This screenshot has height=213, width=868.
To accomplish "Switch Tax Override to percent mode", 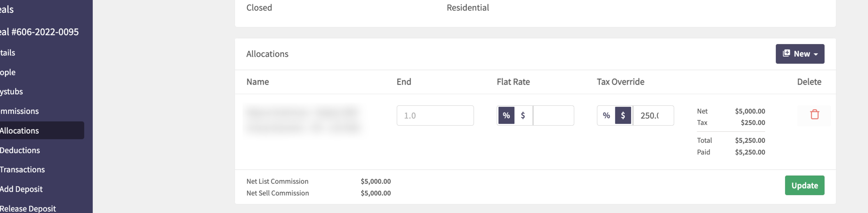I will tap(607, 115).
